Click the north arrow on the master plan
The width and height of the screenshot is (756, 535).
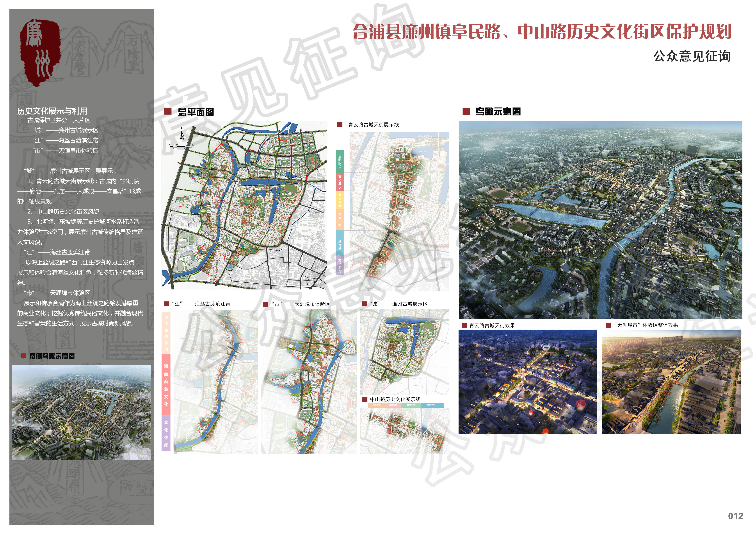(181, 134)
